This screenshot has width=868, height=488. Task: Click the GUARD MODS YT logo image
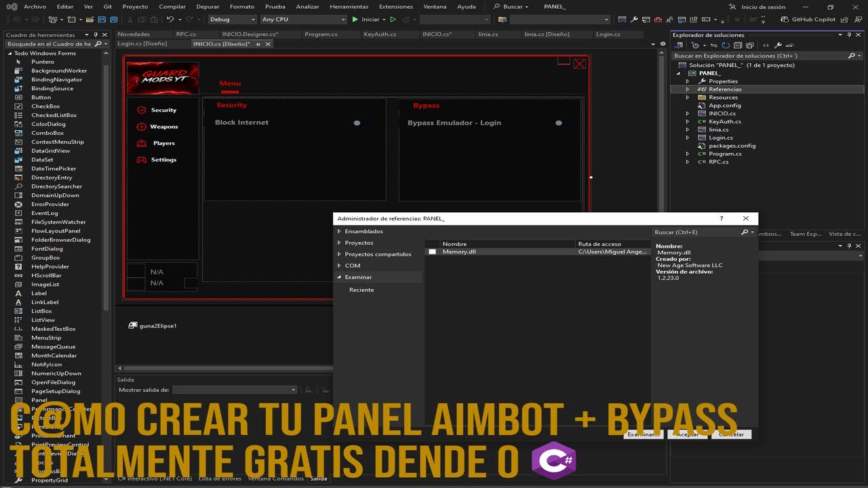pyautogui.click(x=163, y=78)
